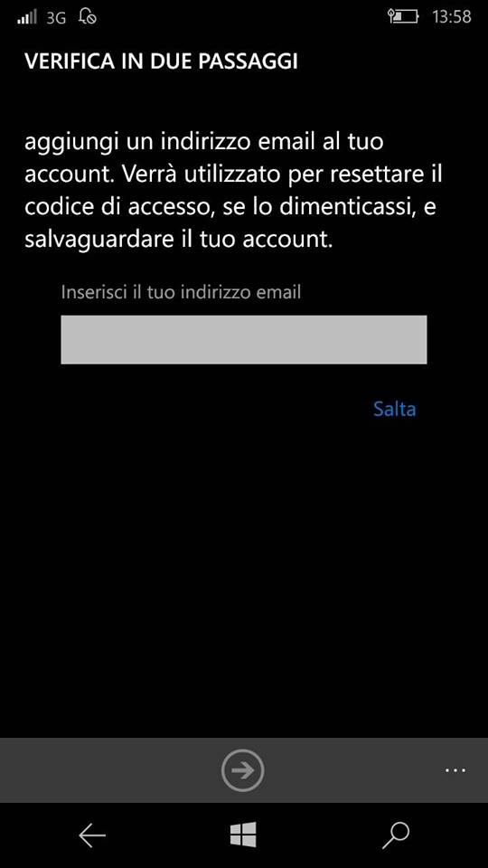Tap the quiet notifications icon beside 3G
Screen dimensions: 488x868
pos(88,16)
